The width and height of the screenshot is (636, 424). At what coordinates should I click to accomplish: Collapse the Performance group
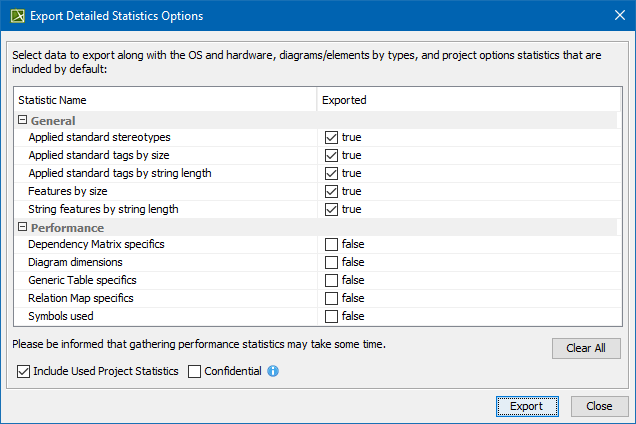22,228
